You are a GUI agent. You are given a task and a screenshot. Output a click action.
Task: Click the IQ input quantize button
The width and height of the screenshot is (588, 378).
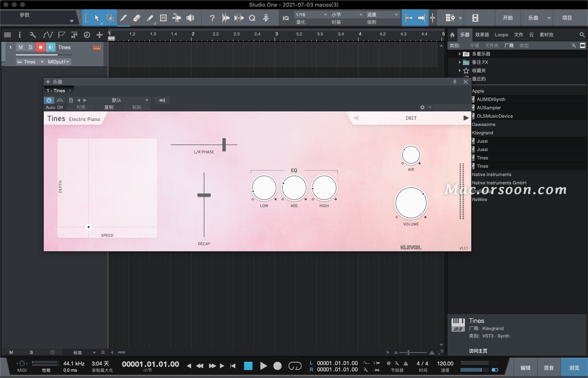(285, 18)
